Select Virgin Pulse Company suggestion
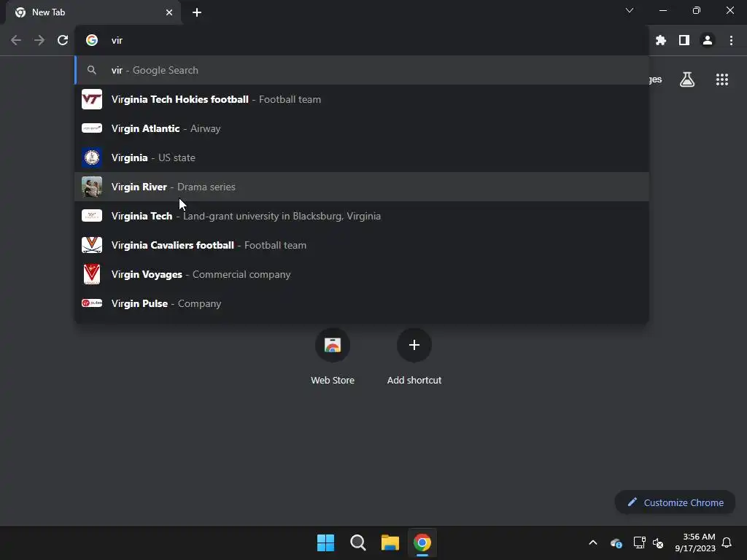This screenshot has height=560, width=747. [x=362, y=303]
